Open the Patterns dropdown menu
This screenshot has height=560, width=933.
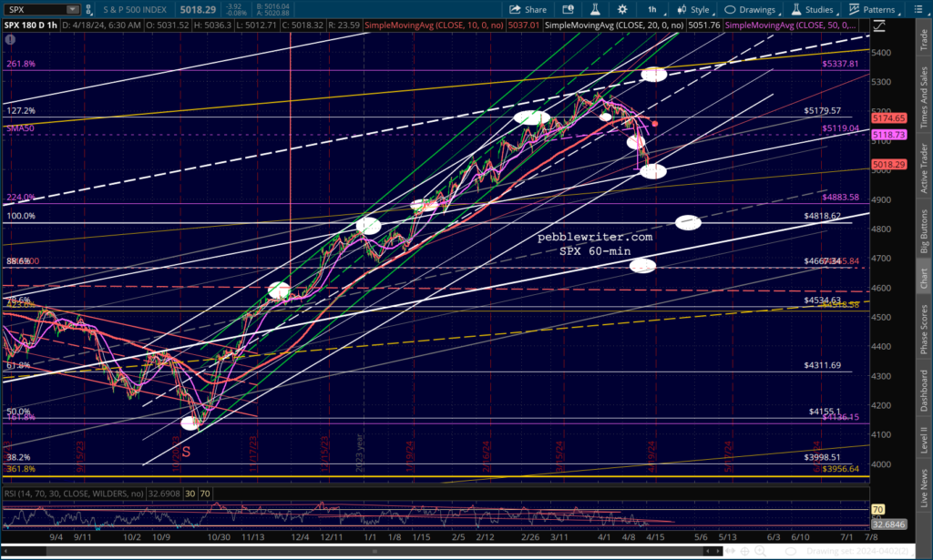[x=872, y=9]
